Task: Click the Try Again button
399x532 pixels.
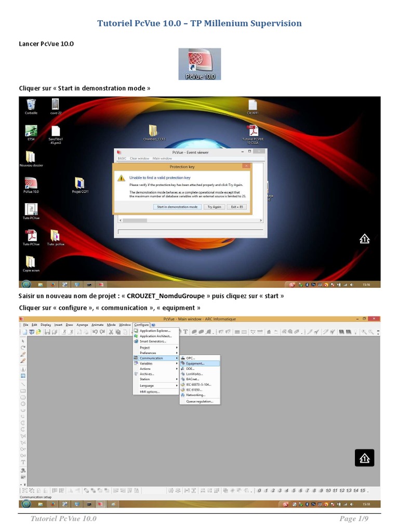Action: [214, 207]
